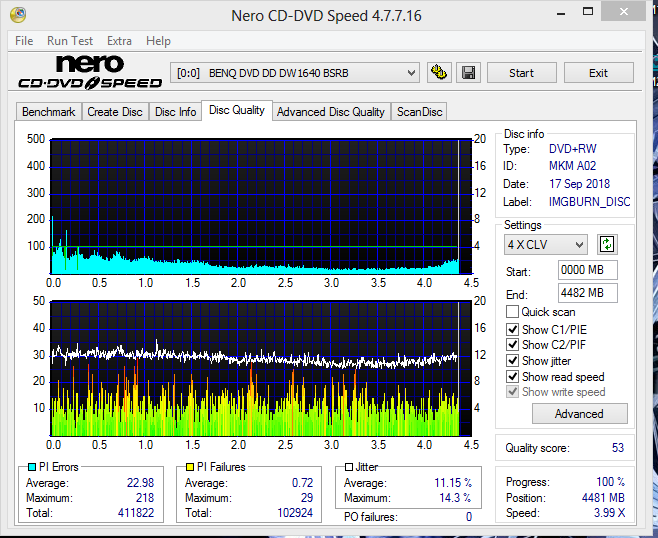658x538 pixels.
Task: Click the Speed value 3.99 X
Action: 609,513
